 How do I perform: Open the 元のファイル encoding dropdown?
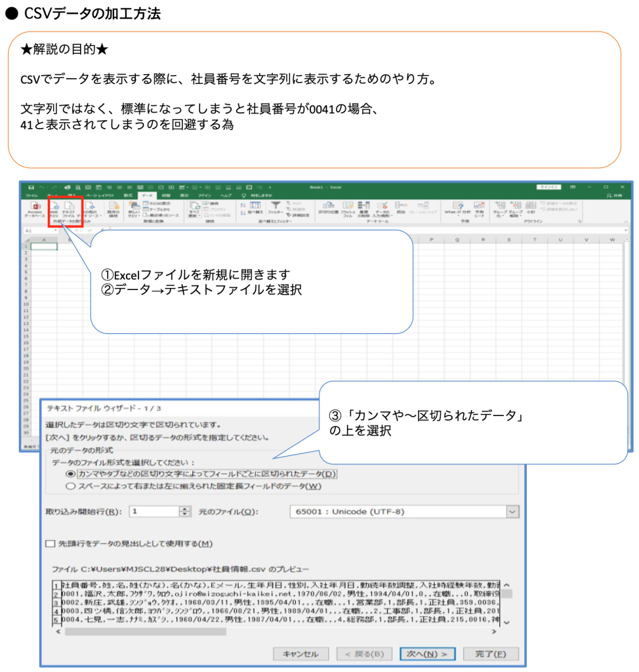pos(512,511)
